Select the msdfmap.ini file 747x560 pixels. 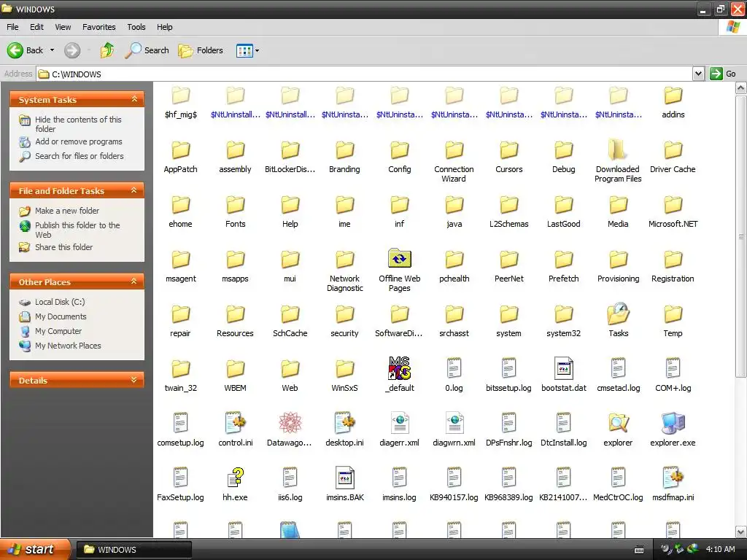coord(673,484)
